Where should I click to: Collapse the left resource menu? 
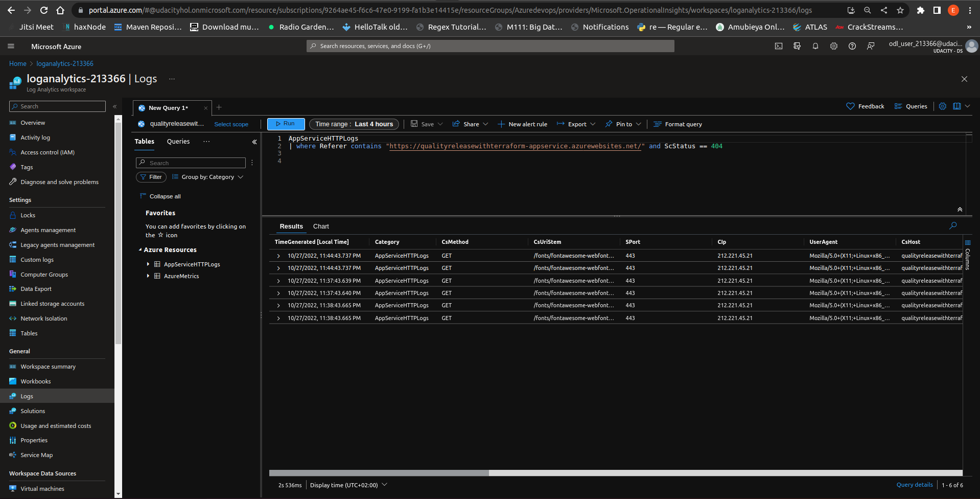tap(114, 106)
